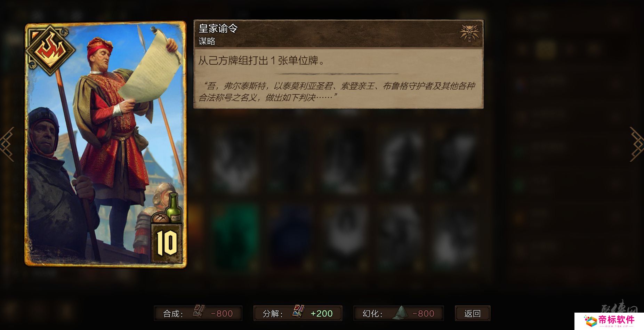The height and width of the screenshot is (330, 644).
Task: Transmute the card with 幻化 button
Action: pyautogui.click(x=399, y=313)
